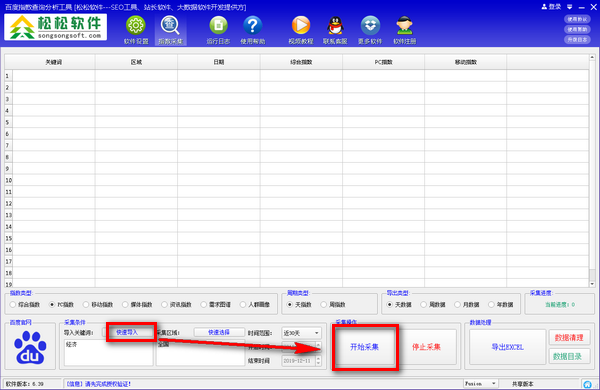Open the help question mark icon
Screen dimensions: 600x390
click(253, 26)
